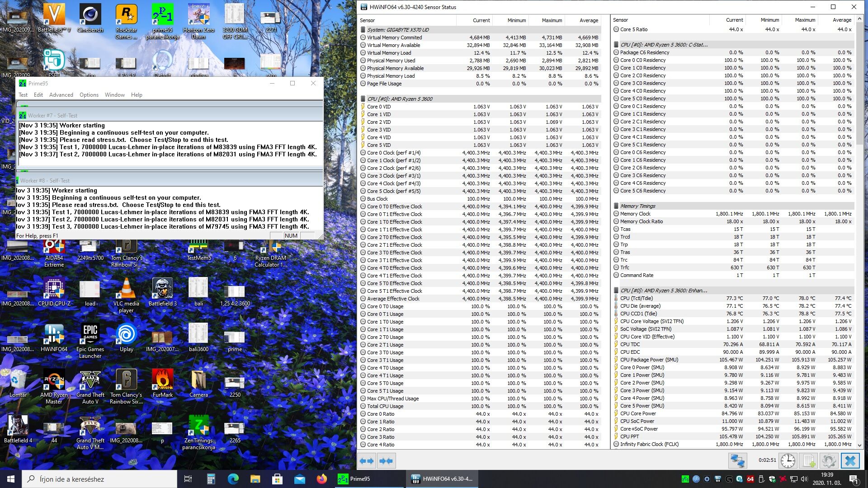Select 'System: GIGABYTE X570 UD' section header
The width and height of the screenshot is (868, 488).
[x=480, y=30]
